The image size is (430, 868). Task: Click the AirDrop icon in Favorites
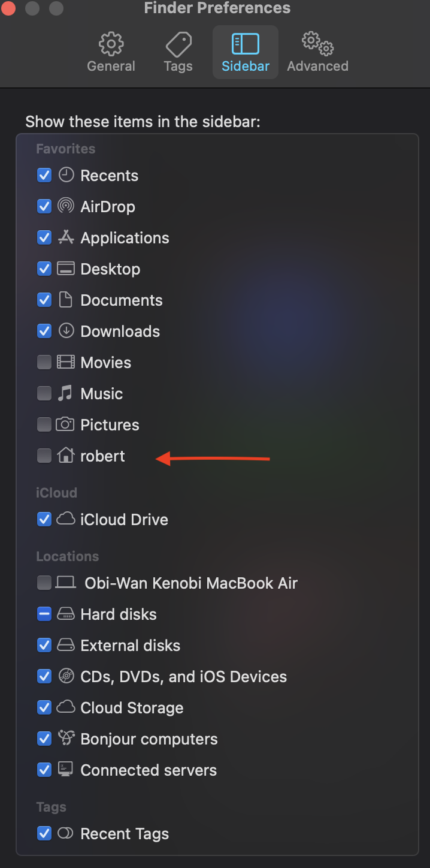65,206
